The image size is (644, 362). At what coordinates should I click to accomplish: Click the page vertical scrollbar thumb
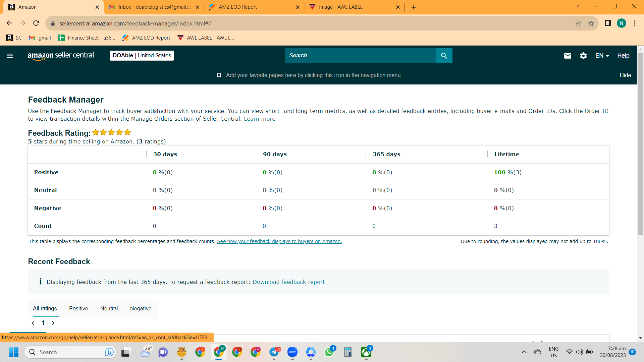pyautogui.click(x=640, y=144)
